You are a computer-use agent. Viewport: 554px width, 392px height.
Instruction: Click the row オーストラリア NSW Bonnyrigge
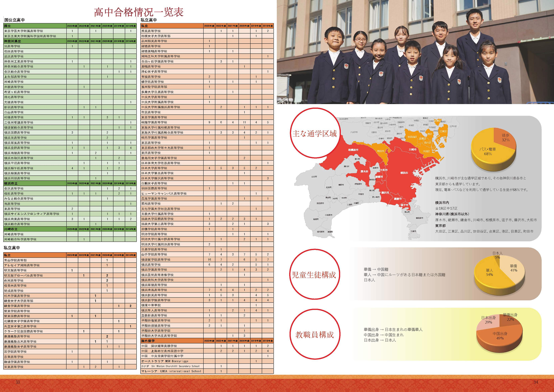click(x=207, y=361)
